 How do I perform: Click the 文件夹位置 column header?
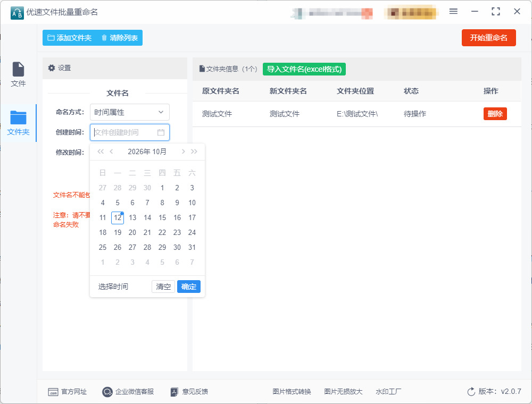pos(355,91)
